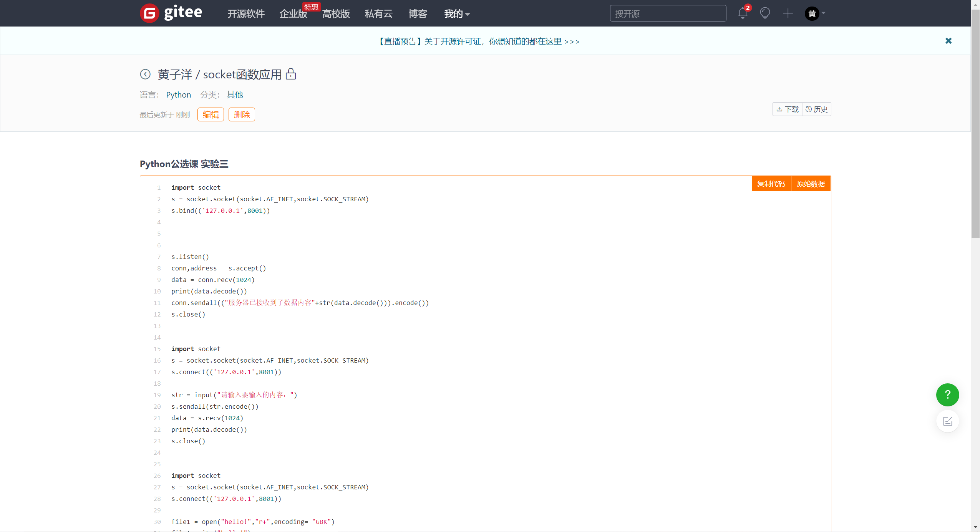The height and width of the screenshot is (532, 980).
Task: Click the 搜开源 search input field
Action: [x=668, y=13]
